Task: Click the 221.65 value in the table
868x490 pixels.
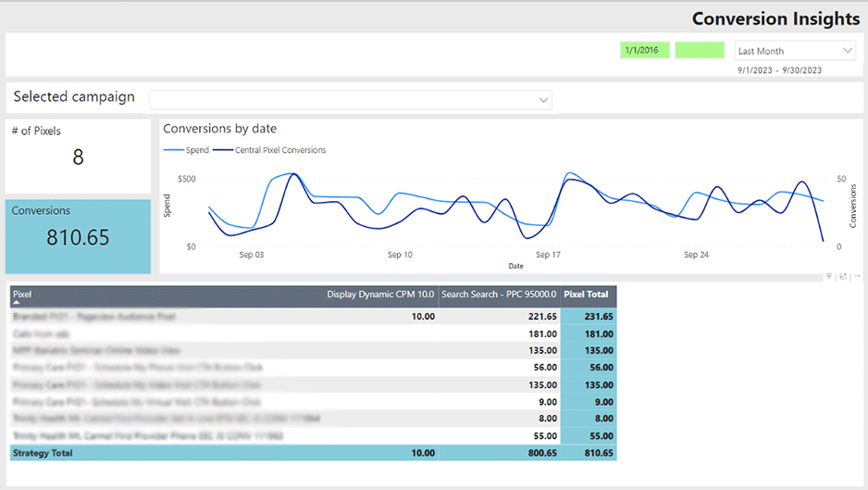Action: click(538, 317)
